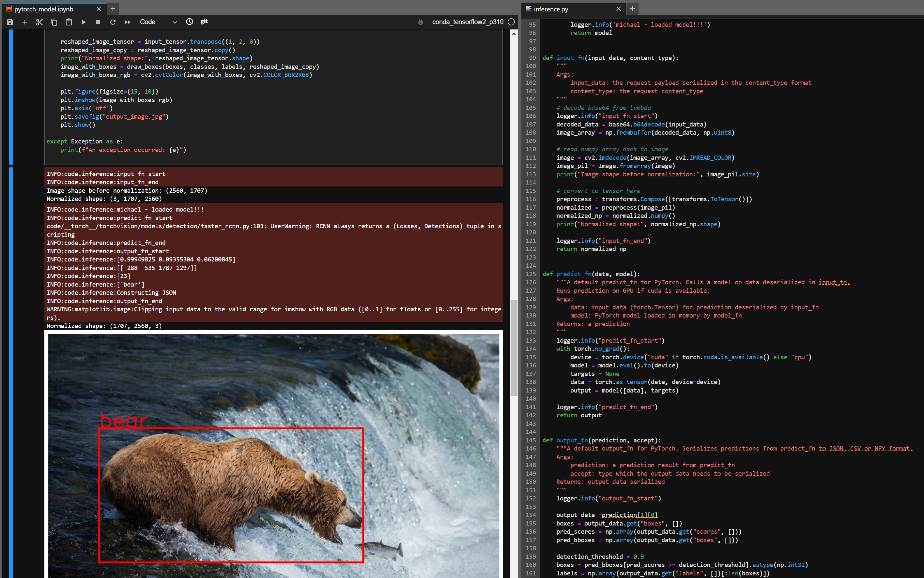924x578 pixels.
Task: Switch kernel via conda_tensorflow2_p310
Action: pyautogui.click(x=468, y=22)
